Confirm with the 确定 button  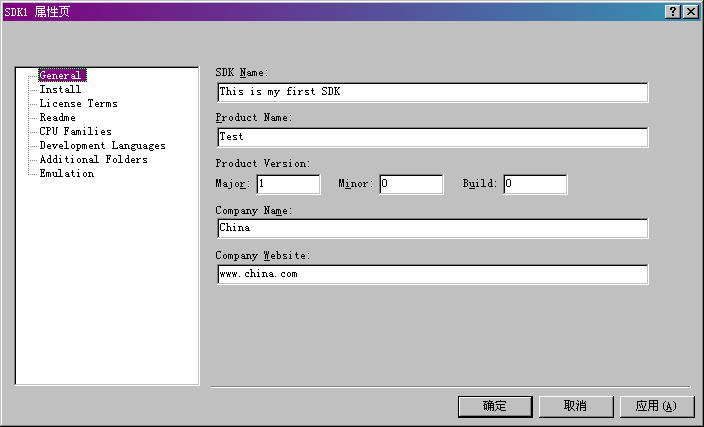495,406
